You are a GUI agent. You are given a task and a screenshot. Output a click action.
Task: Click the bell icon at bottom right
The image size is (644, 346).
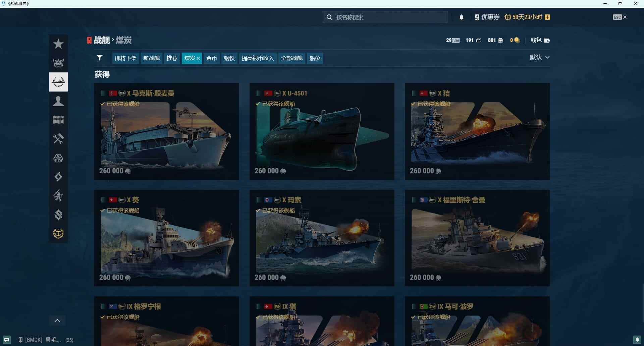(x=637, y=340)
